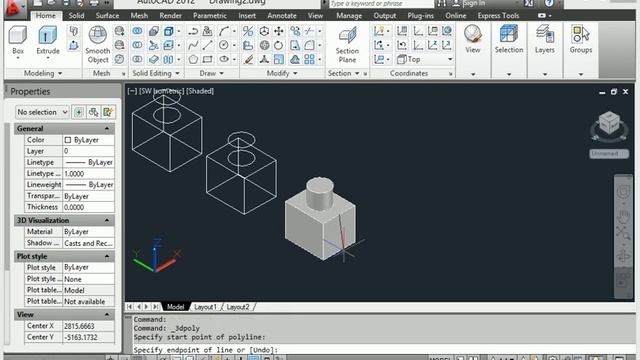Switch to the Home ribbon tab
Viewport: 640px width, 360px height.
tap(45, 16)
